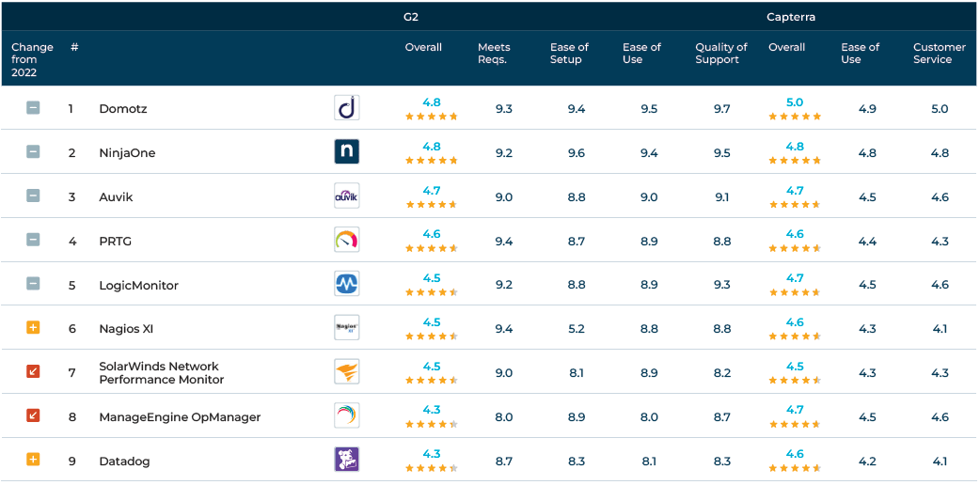Click ManageEngine OpManager Ease of Setup value 8.9
This screenshot has height=485, width=980.
coord(577,417)
